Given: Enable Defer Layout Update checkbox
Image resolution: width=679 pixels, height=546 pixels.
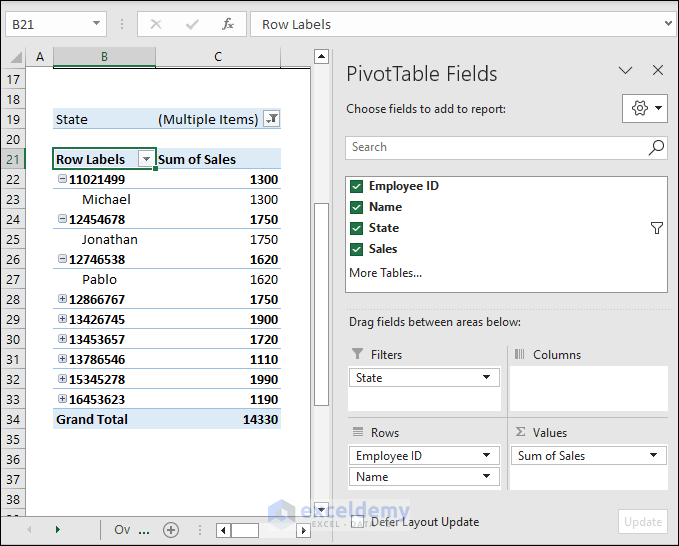Looking at the screenshot, I should coord(357,522).
